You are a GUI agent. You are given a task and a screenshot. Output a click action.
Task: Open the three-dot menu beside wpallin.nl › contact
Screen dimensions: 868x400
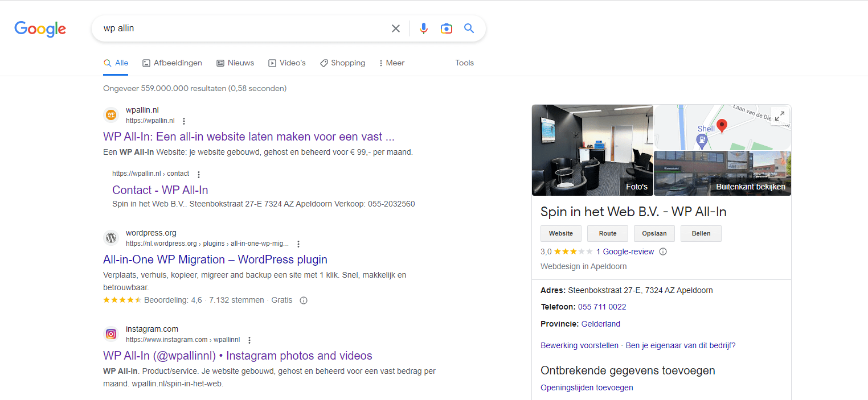[199, 174]
